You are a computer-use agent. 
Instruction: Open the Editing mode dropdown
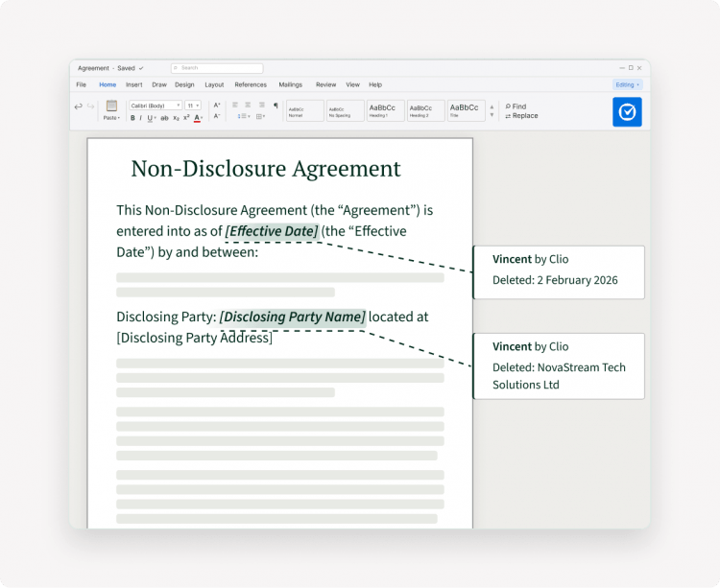(x=627, y=84)
